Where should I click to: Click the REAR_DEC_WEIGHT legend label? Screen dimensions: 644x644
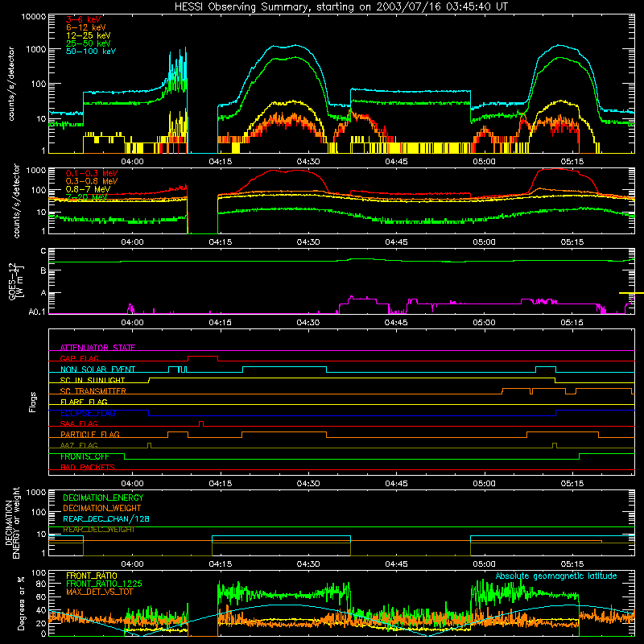(x=99, y=530)
